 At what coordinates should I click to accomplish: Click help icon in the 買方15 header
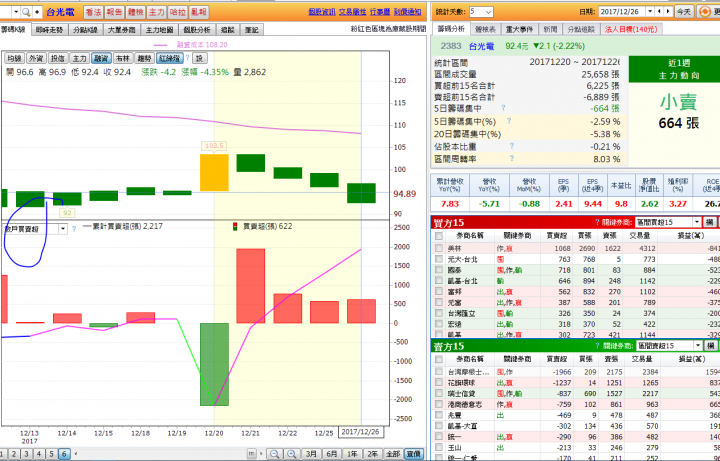point(597,223)
